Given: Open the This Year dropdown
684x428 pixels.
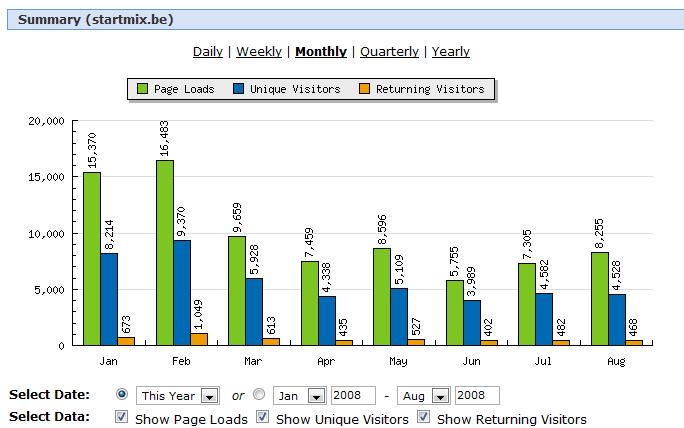Looking at the screenshot, I should click(x=178, y=396).
